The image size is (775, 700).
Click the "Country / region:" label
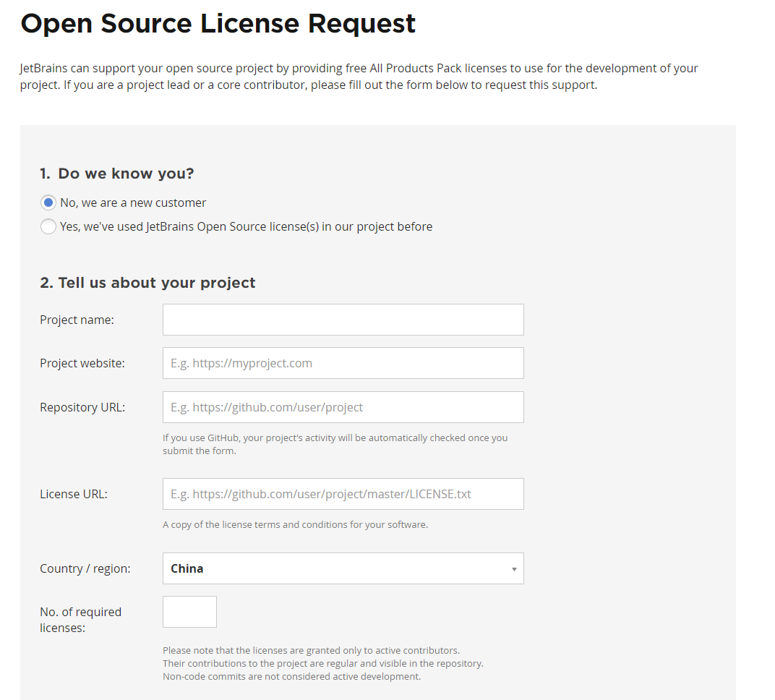85,568
